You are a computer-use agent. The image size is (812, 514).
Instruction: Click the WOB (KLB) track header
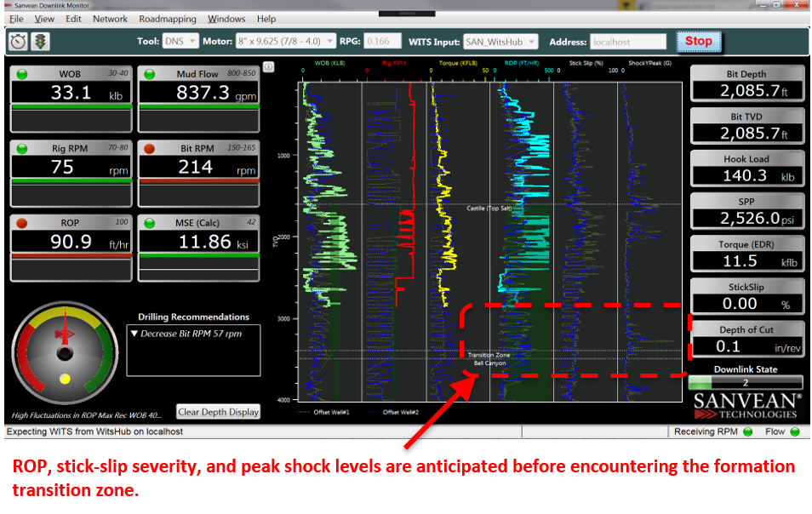pos(330,63)
